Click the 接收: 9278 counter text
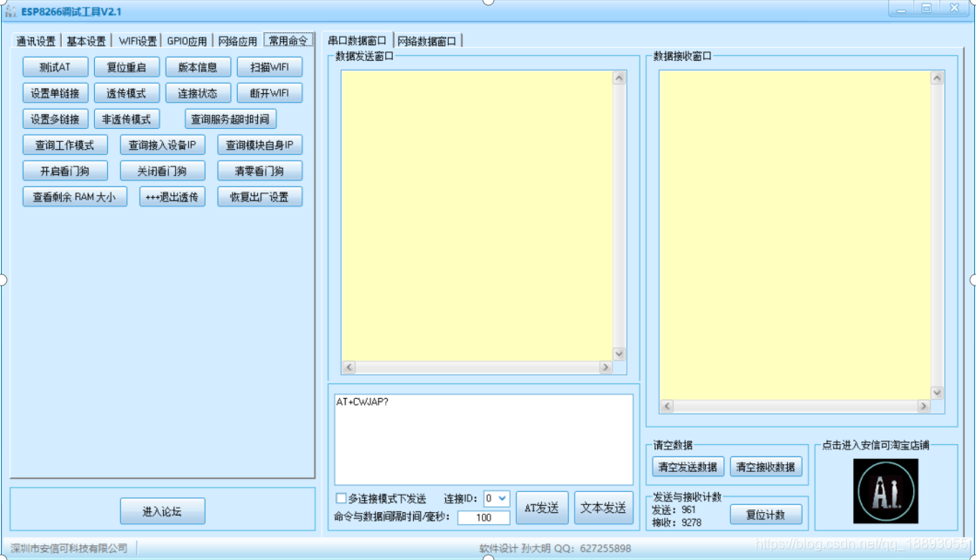The width and height of the screenshot is (976, 560). click(x=676, y=523)
